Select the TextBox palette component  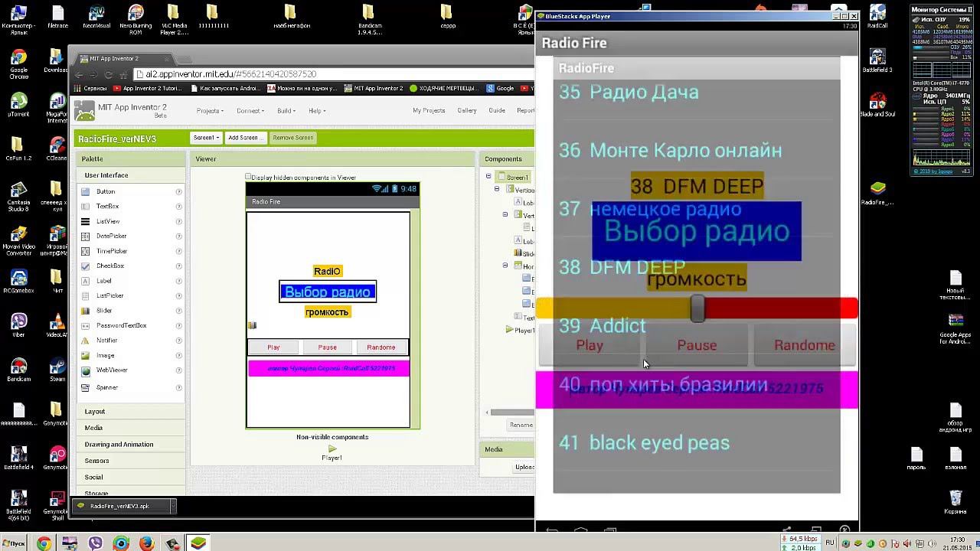coord(107,207)
